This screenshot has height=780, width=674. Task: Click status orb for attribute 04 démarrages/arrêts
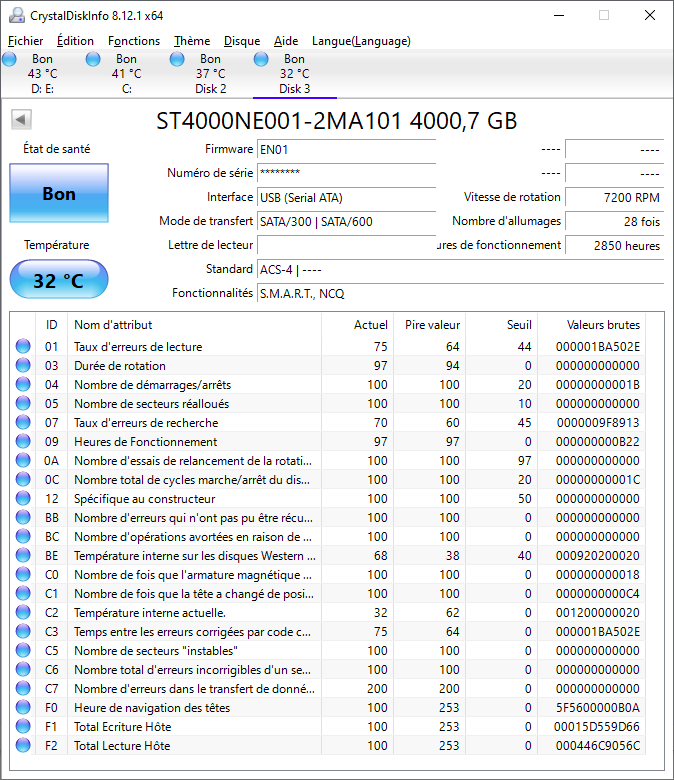[23, 385]
